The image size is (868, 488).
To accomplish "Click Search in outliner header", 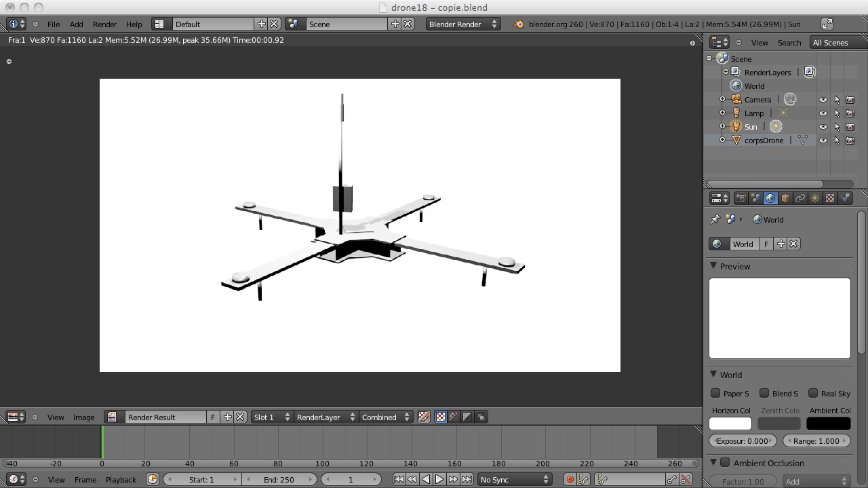I will 789,42.
